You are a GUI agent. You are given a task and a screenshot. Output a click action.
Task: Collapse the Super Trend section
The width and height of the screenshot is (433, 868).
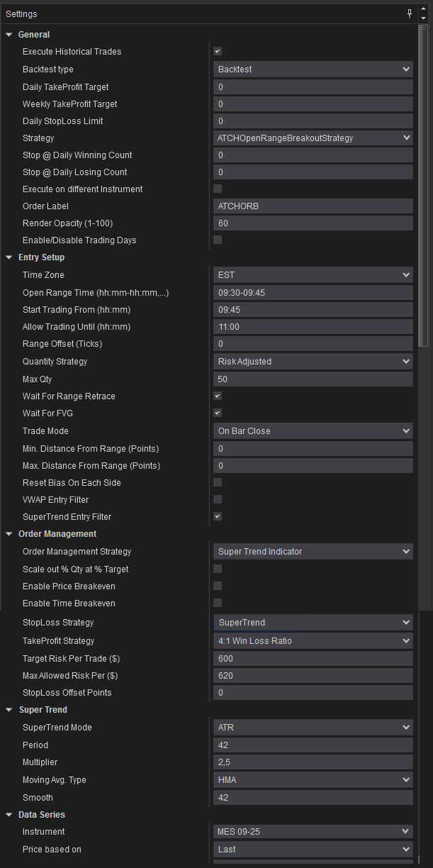coord(9,710)
